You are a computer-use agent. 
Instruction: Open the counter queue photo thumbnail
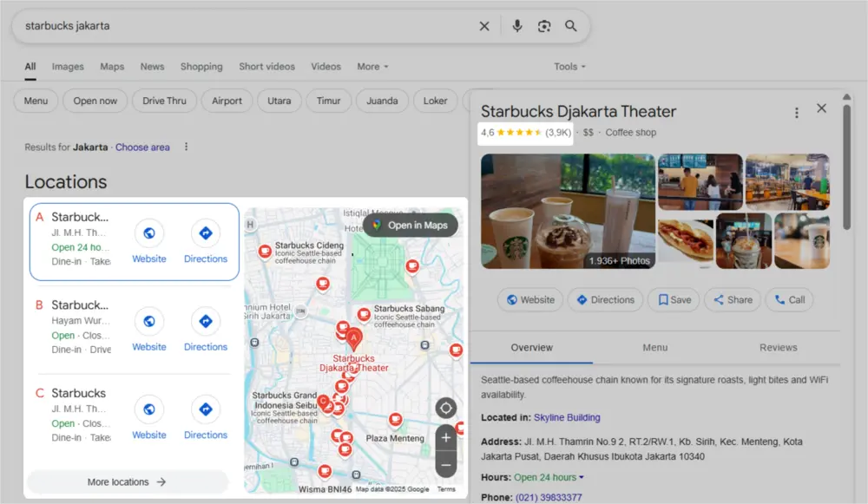click(x=700, y=182)
